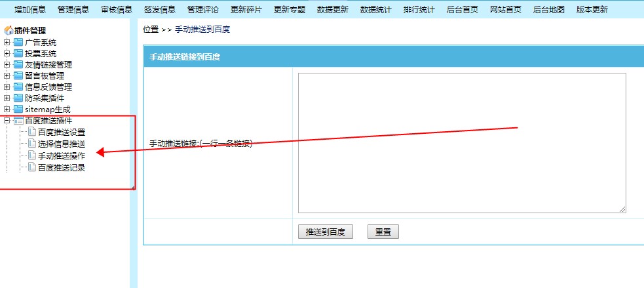
Task: Select the 广告系统 tree label
Action: tap(41, 43)
